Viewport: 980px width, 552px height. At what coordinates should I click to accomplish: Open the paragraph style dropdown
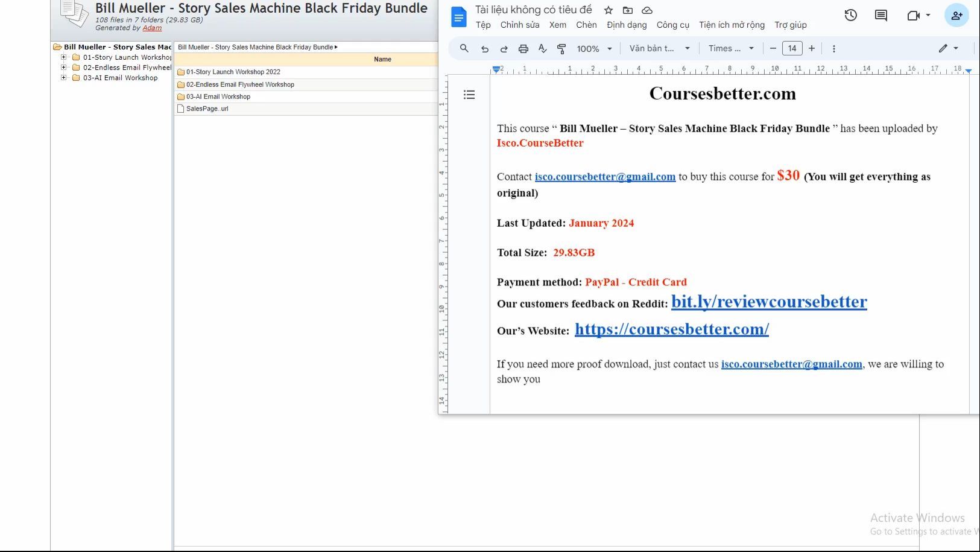(660, 48)
